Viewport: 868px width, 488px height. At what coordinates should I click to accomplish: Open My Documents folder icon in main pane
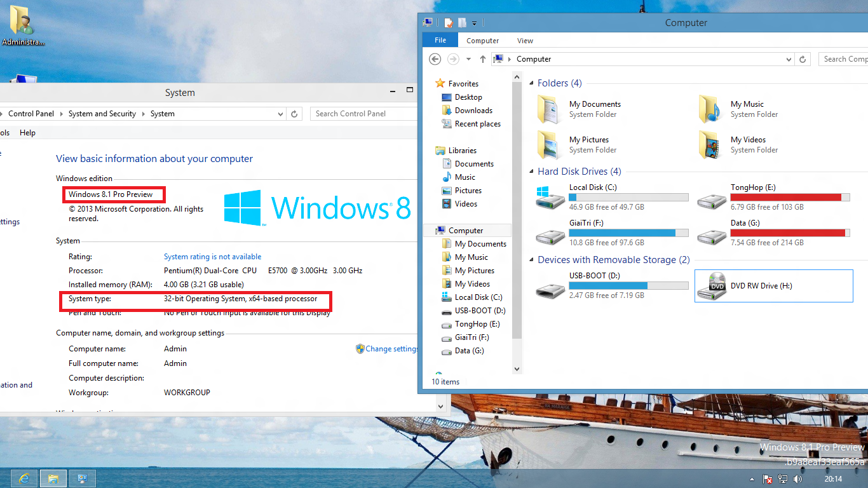point(549,109)
